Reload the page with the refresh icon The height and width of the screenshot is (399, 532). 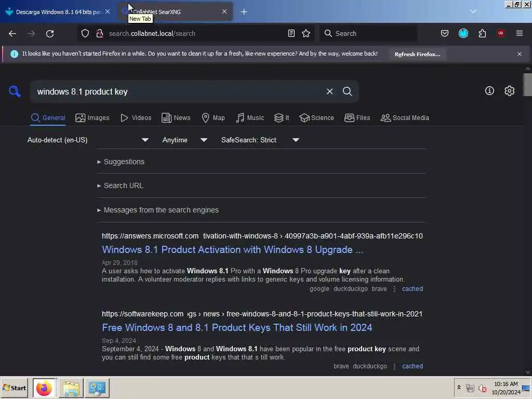[x=50, y=34]
